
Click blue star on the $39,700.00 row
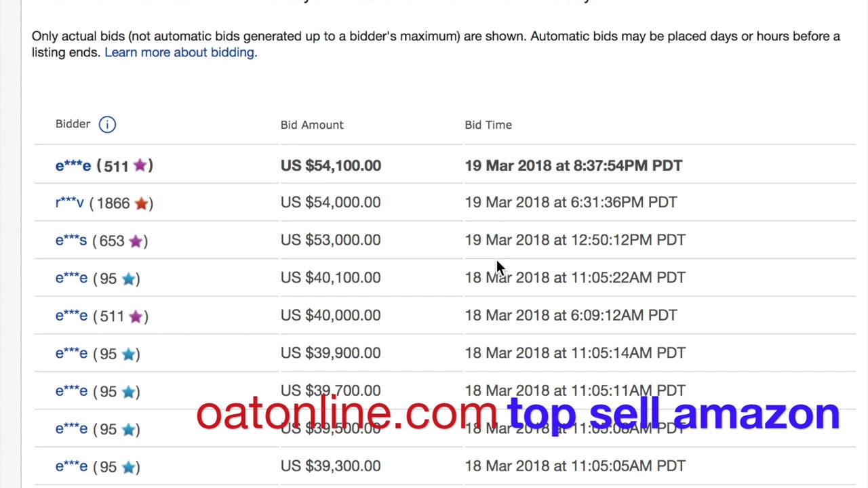pos(127,391)
